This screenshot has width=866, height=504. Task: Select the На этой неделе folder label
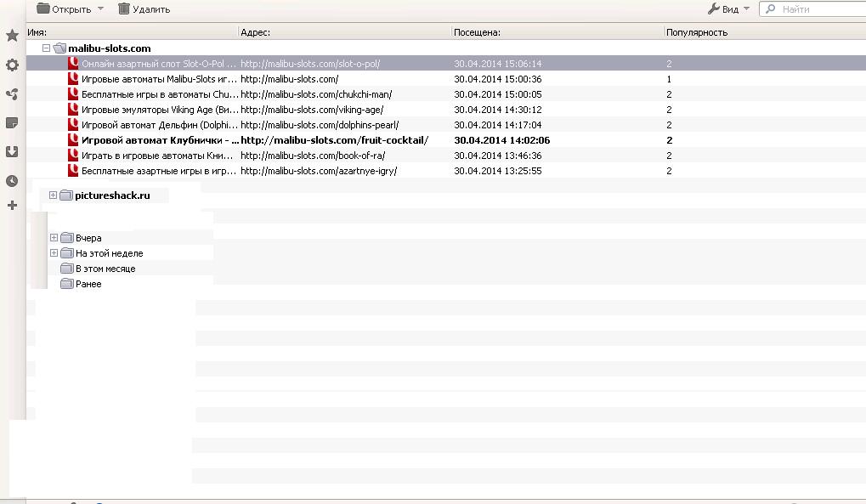tap(110, 253)
